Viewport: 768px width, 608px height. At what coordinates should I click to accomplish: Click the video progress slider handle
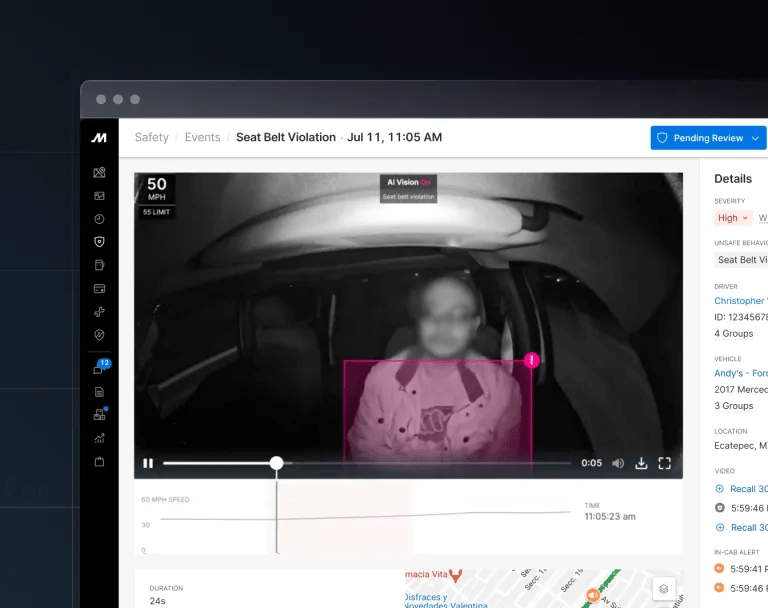tap(276, 463)
